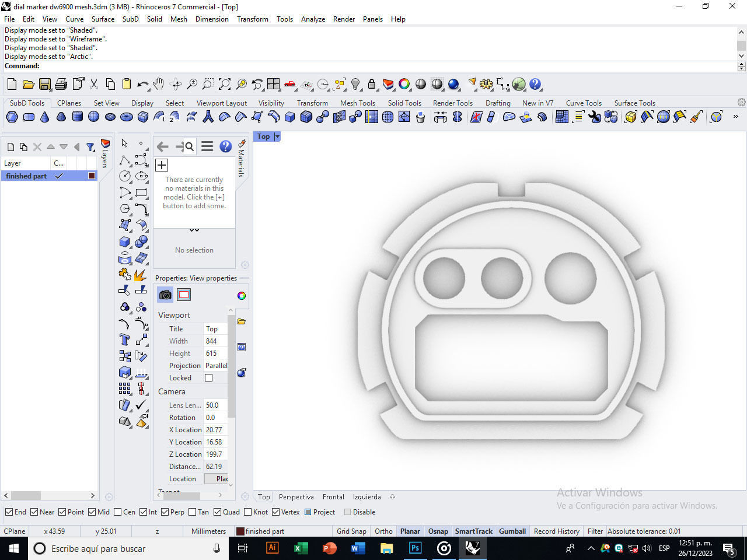Select the SubD cone icon

(x=45, y=117)
